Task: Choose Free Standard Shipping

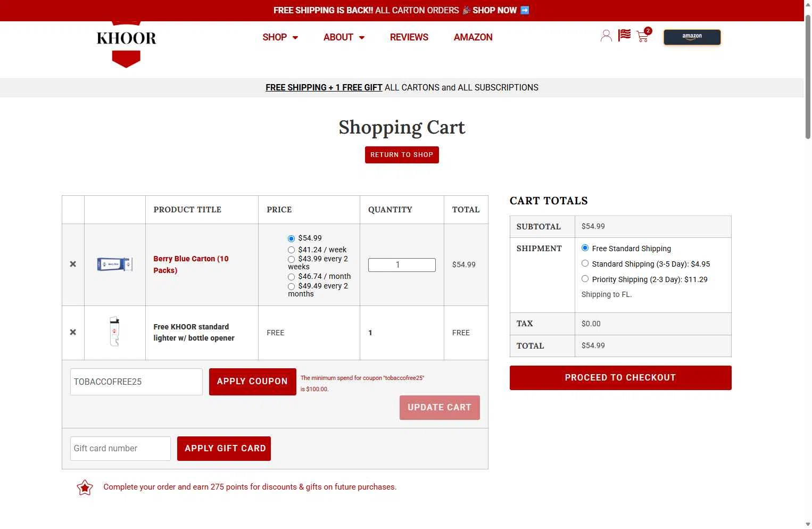Action: [x=585, y=248]
